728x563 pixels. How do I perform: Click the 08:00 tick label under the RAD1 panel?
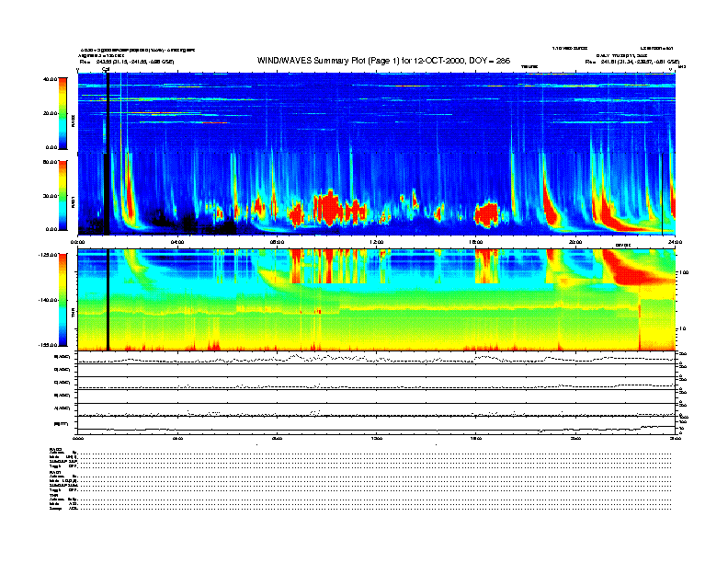(x=277, y=242)
